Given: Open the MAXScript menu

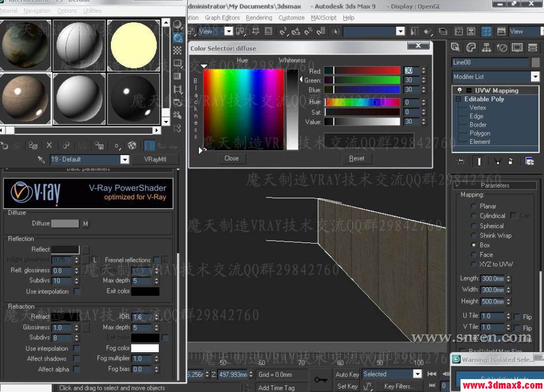Looking at the screenshot, I should pyautogui.click(x=324, y=18).
